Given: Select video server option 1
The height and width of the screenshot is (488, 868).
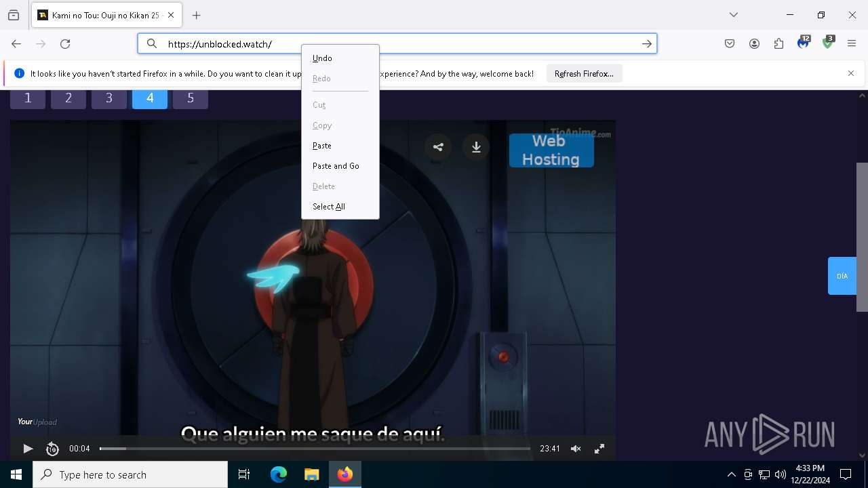Looking at the screenshot, I should (28, 99).
